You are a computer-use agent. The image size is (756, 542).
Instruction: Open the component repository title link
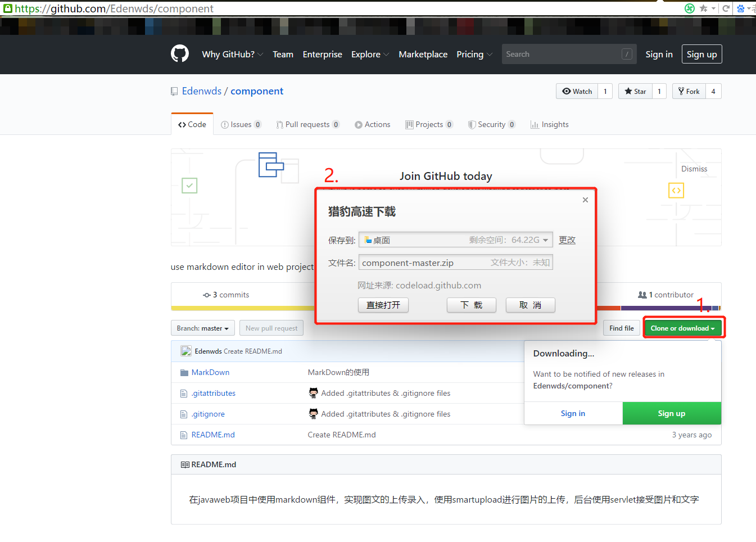(257, 91)
